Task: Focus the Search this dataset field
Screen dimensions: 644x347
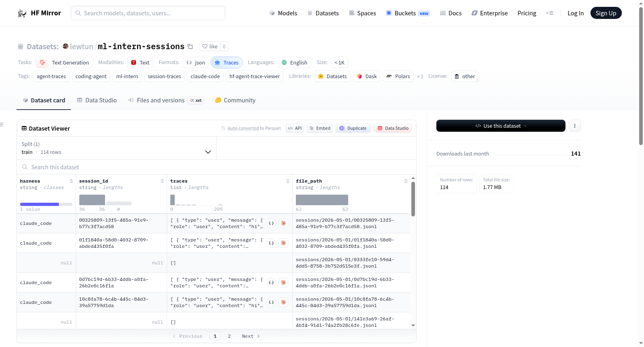Action: [x=217, y=167]
